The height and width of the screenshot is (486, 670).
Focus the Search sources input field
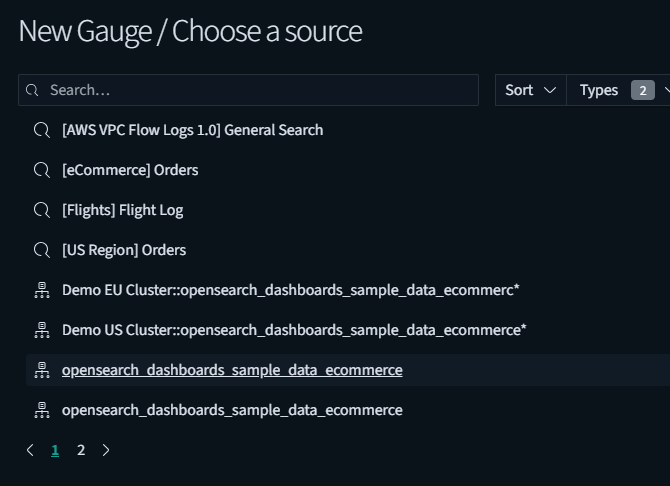pyautogui.click(x=260, y=90)
